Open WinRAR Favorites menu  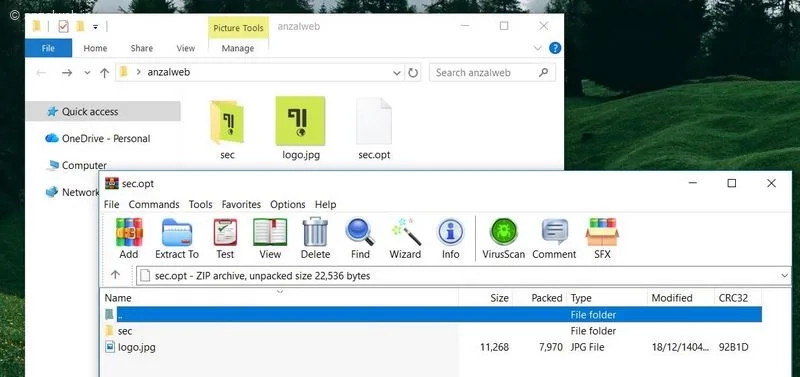[241, 204]
